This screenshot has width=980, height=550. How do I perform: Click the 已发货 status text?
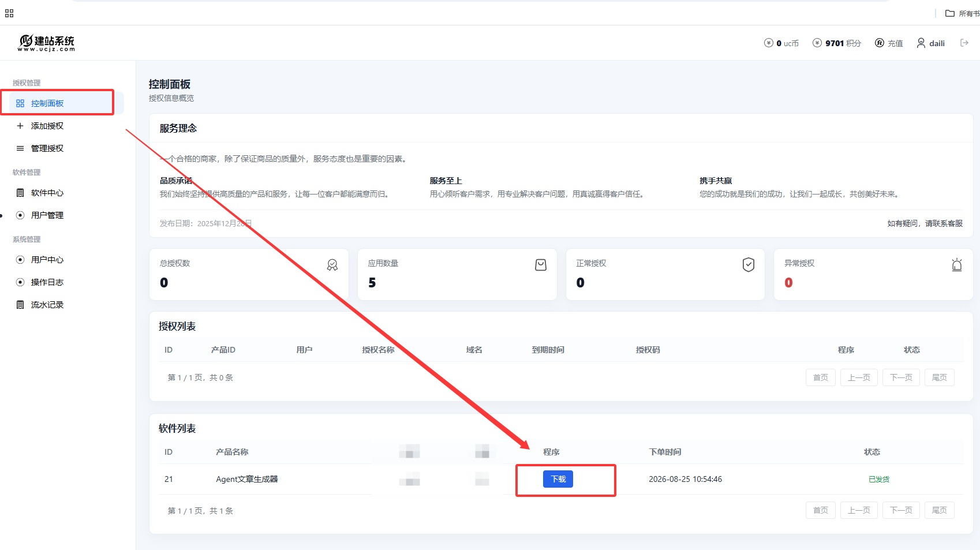[x=879, y=479]
